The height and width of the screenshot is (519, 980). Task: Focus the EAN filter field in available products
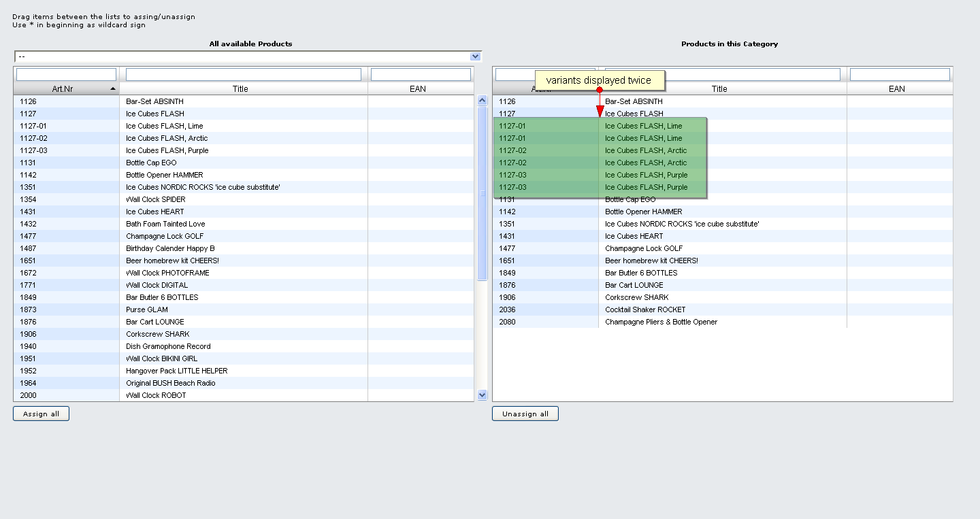pyautogui.click(x=421, y=74)
